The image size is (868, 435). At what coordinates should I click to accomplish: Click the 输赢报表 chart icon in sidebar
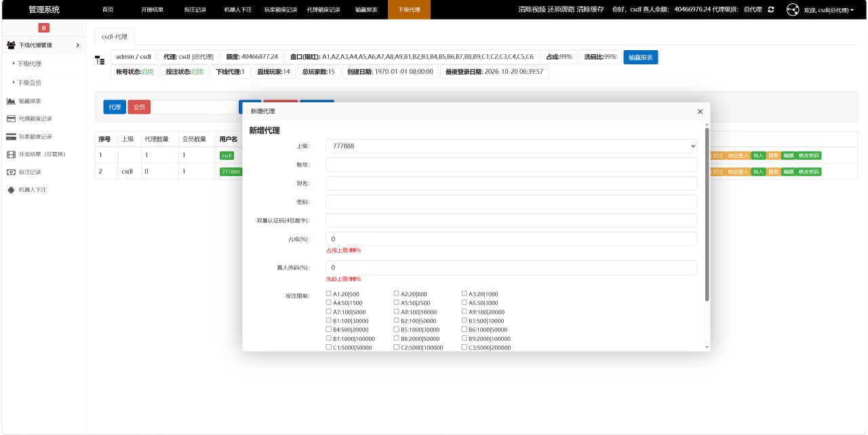click(x=11, y=101)
